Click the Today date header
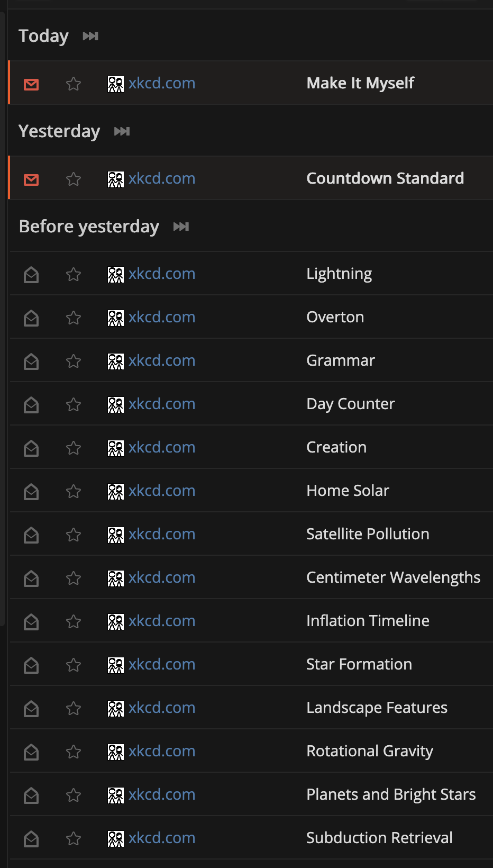Image resolution: width=493 pixels, height=868 pixels. coord(43,36)
